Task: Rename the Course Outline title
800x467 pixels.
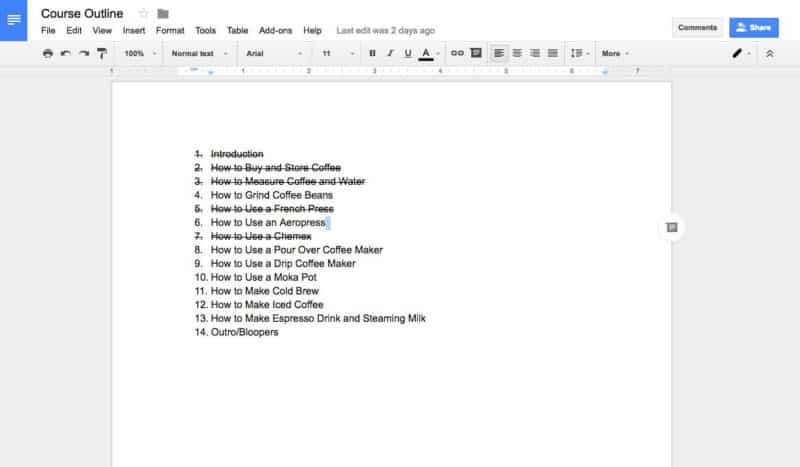Action: (82, 14)
